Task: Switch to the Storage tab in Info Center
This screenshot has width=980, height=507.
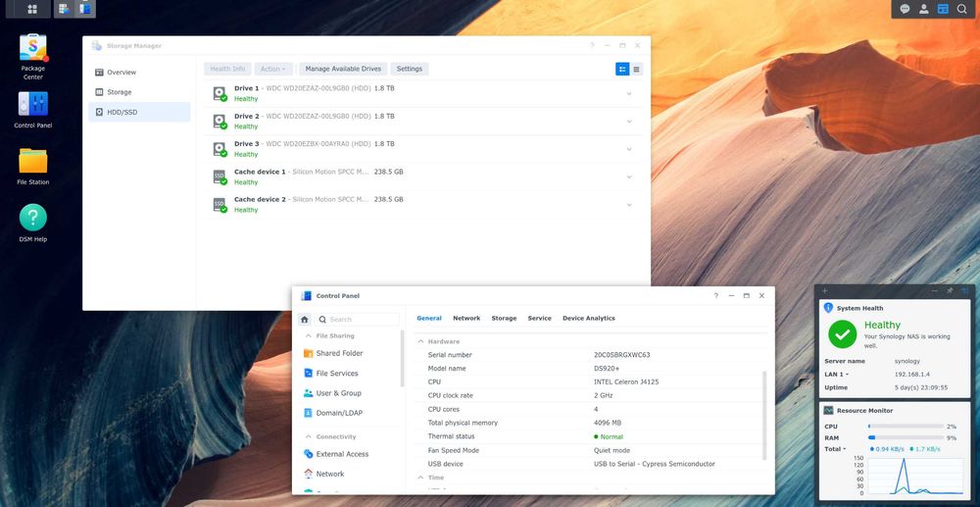Action: [x=504, y=318]
